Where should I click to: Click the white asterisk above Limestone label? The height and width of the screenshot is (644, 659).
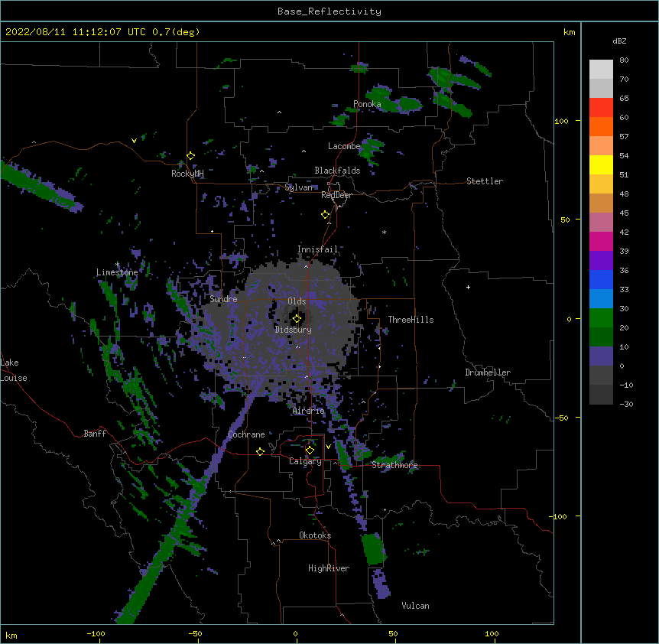coord(118,265)
